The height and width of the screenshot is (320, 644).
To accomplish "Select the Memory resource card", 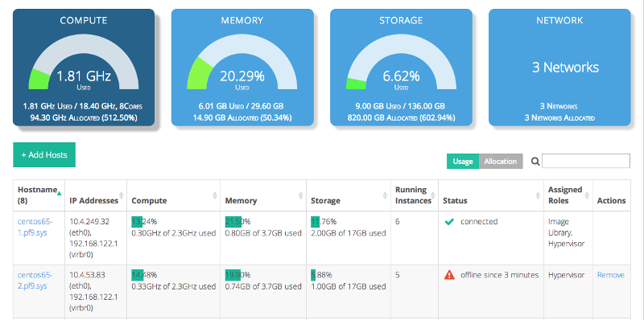I will pos(242,68).
